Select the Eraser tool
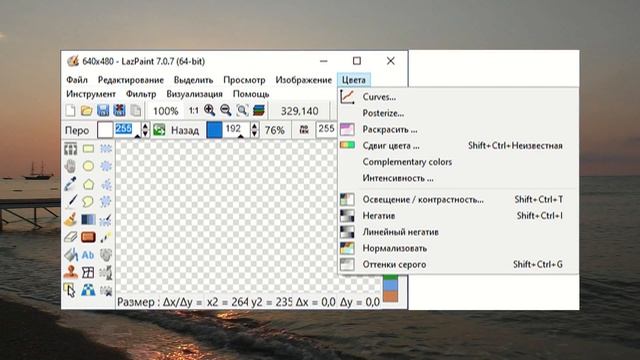The height and width of the screenshot is (360, 640). point(70,237)
